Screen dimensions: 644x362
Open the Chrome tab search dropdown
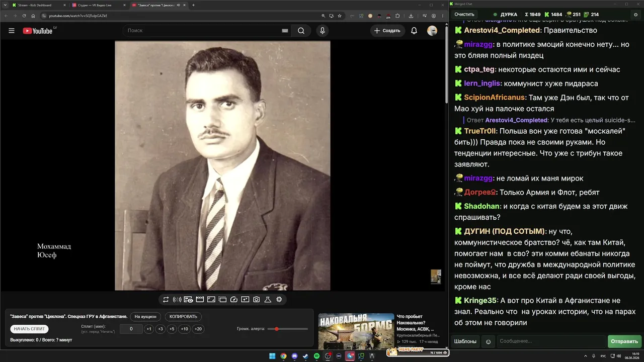point(5,5)
